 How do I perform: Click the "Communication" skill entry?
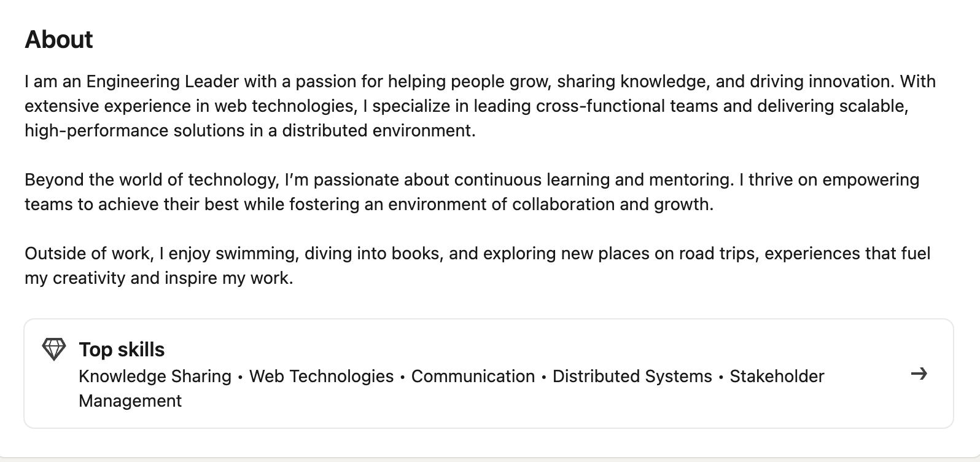tap(473, 376)
